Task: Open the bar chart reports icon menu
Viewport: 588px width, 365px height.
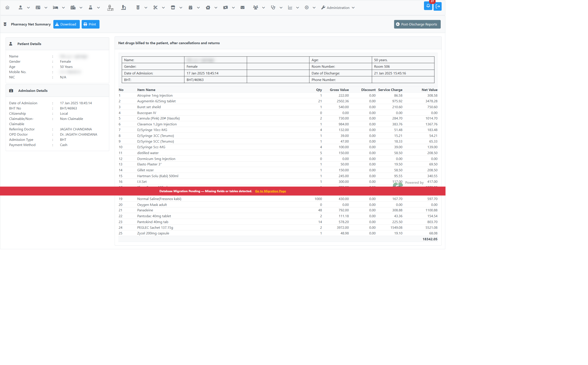Action: tap(290, 7)
